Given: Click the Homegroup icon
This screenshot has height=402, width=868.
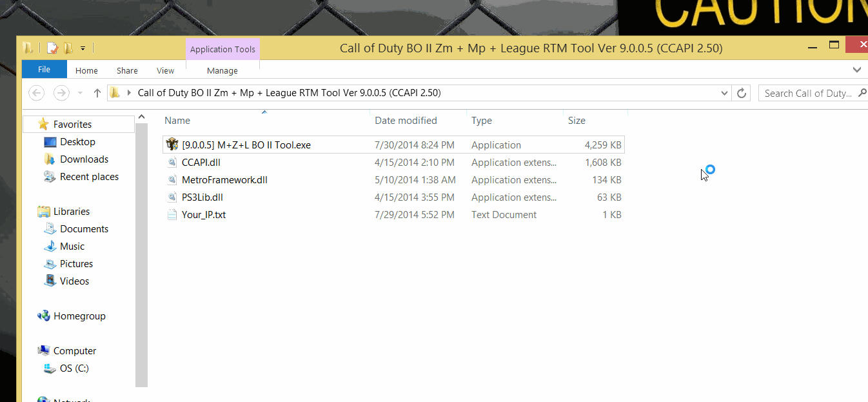Looking at the screenshot, I should pyautogui.click(x=43, y=316).
